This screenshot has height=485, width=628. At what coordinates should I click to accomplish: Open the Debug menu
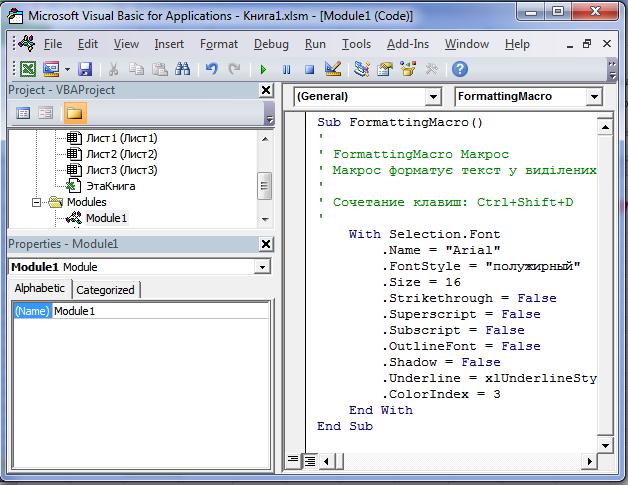pos(271,44)
